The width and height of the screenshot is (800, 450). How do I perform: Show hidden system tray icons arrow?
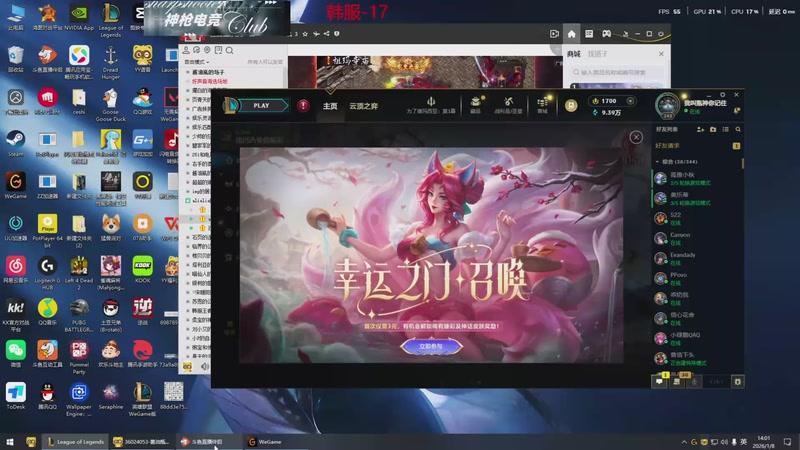pyautogui.click(x=684, y=442)
